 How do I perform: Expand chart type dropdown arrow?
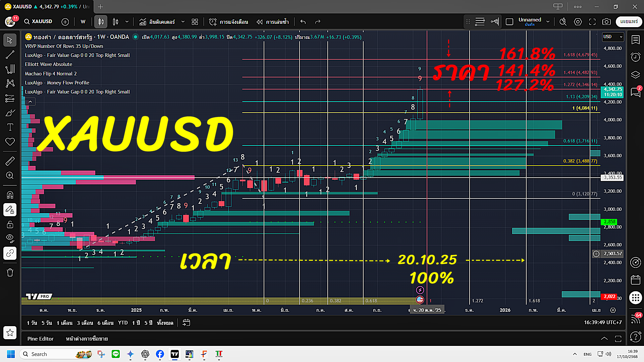[127, 22]
